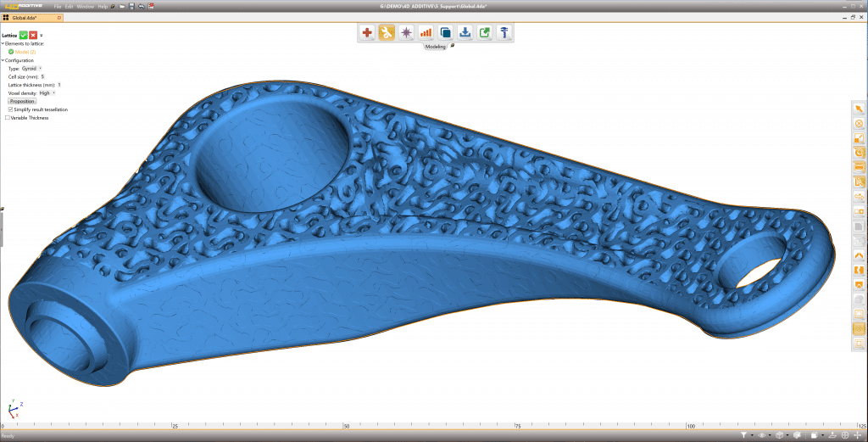
Task: Select the wrench tools icon
Action: tap(387, 33)
